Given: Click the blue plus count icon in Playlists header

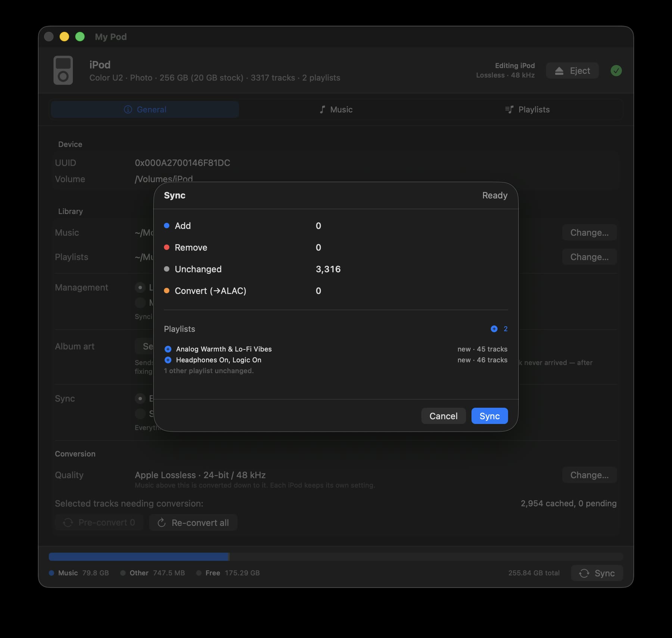Looking at the screenshot, I should 494,329.
